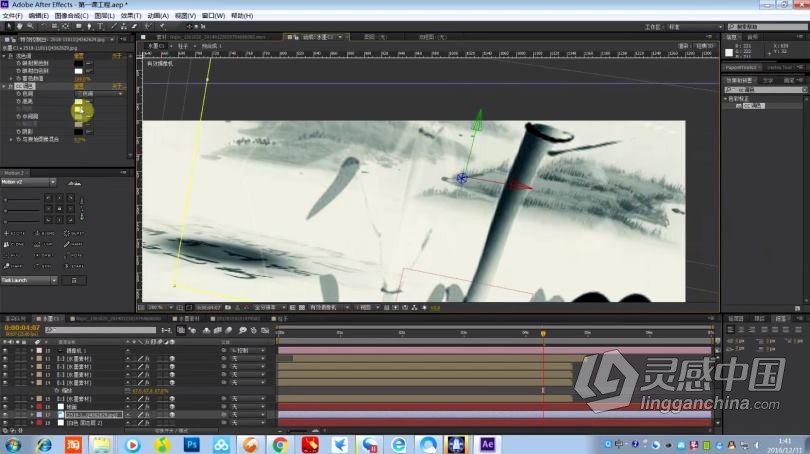Screen dimensions: 810x454
Task: Switch to the 水墨素材 timeline tab
Action: [x=189, y=319]
